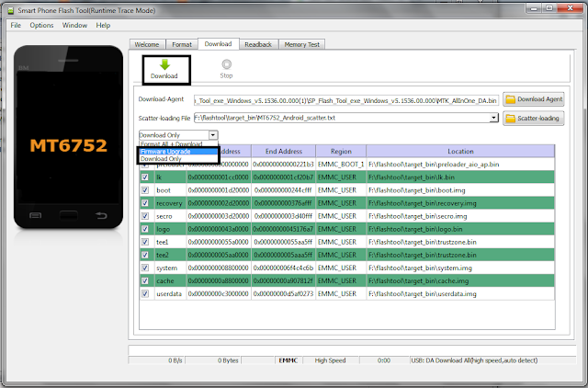588x388 pixels.
Task: Open the Window menu
Action: click(x=74, y=25)
